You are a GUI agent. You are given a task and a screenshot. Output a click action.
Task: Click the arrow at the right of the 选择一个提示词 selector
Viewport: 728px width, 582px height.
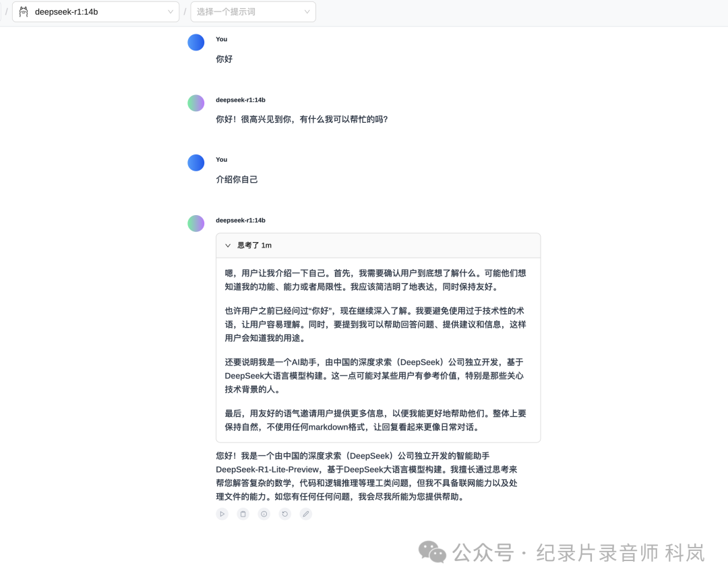[x=307, y=11]
